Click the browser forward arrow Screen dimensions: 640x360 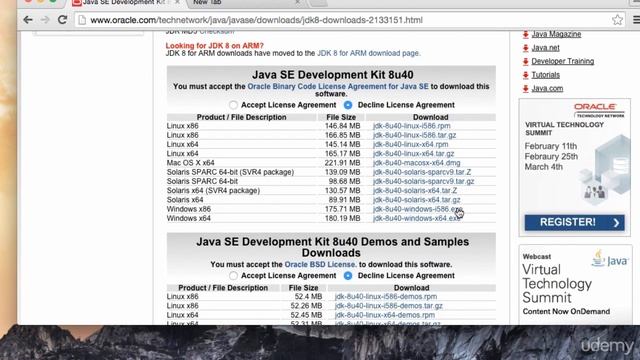(45, 20)
